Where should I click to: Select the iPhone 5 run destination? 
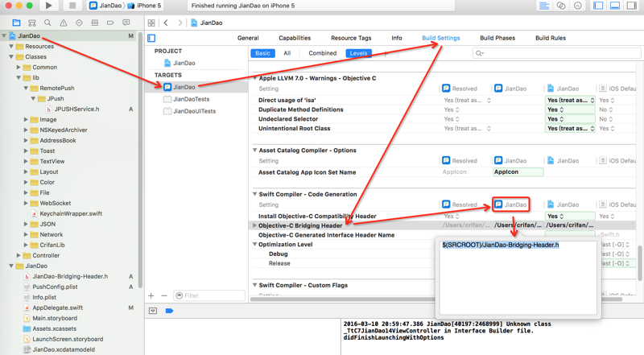pyautogui.click(x=144, y=6)
